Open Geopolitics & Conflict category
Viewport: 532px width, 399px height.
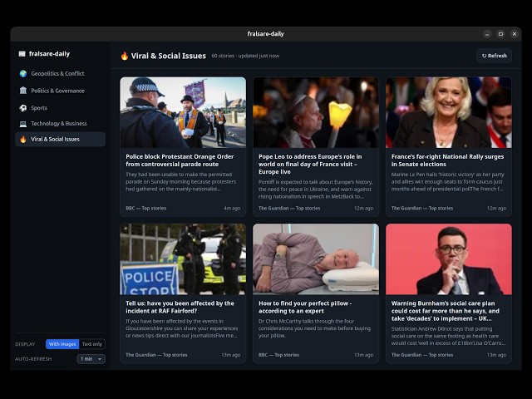pos(60,74)
